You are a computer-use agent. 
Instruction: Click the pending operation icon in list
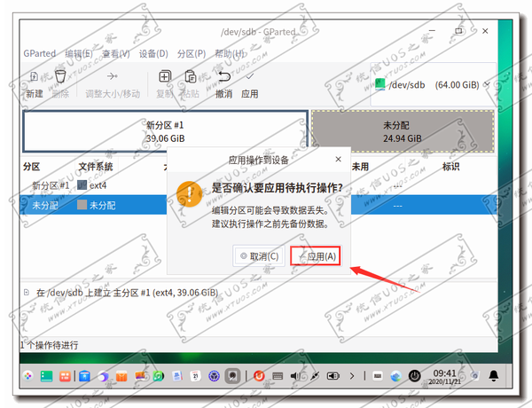[x=27, y=293]
